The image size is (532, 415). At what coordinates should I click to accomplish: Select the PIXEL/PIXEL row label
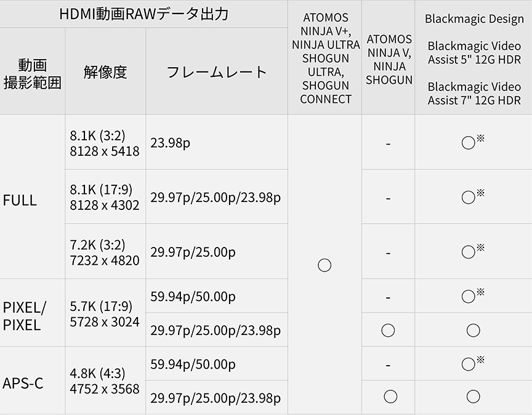click(x=25, y=316)
